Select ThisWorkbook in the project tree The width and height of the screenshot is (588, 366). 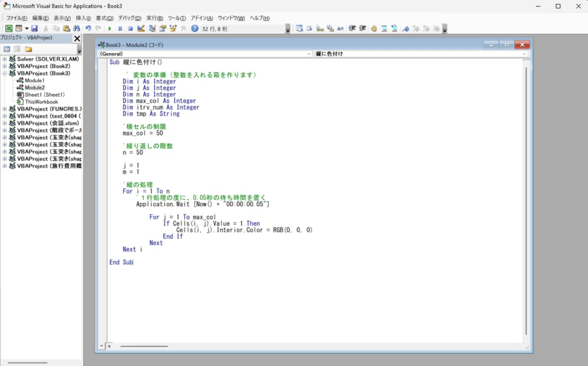click(41, 102)
